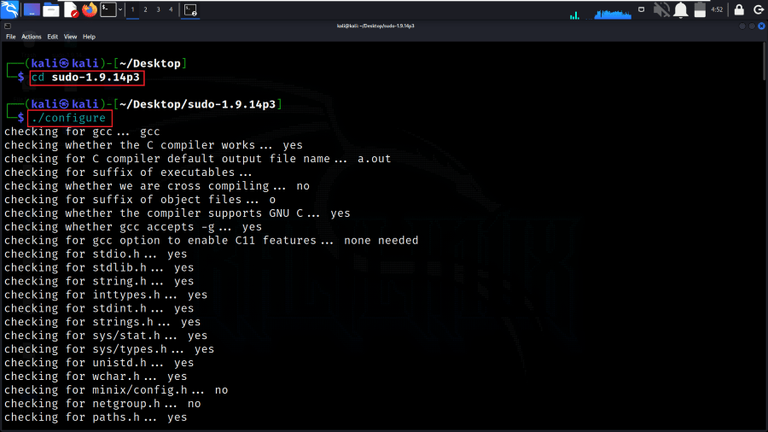Click the 'checking for string.h' line
This screenshot has height=432, width=768.
[99, 282]
